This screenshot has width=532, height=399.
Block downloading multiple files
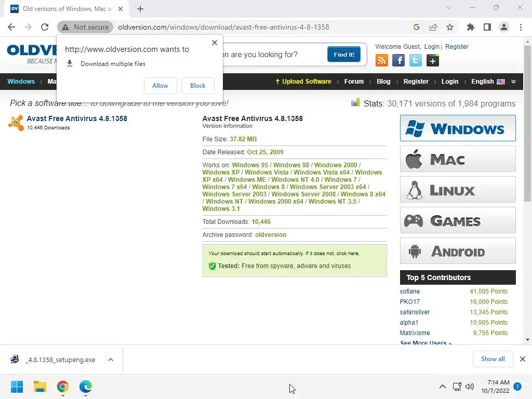tap(198, 86)
